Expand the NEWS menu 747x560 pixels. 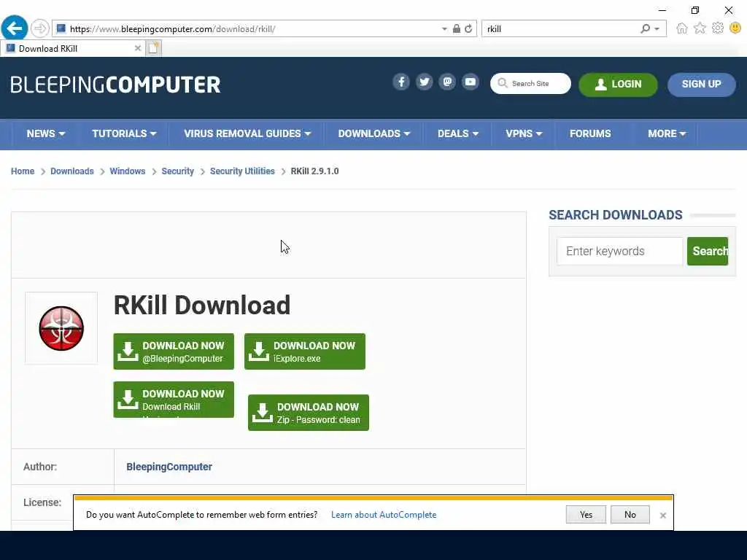coord(46,134)
